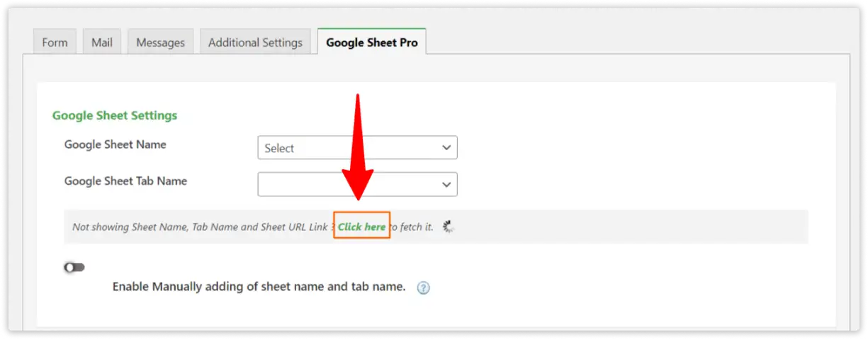Click the "Enable Manually adding" label text

click(x=259, y=287)
